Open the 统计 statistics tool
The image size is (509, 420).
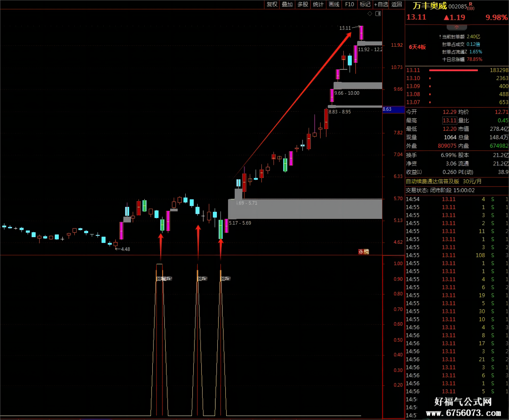click(318, 4)
